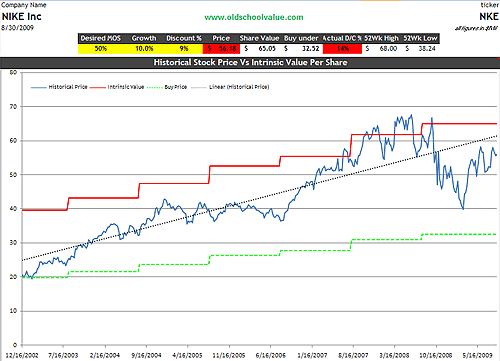
Task: Select the 68.00 52-week high value
Action: tap(382, 49)
